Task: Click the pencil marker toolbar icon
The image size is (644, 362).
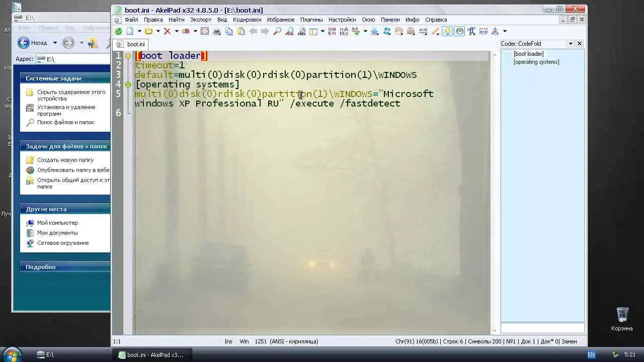Action: 435,31
